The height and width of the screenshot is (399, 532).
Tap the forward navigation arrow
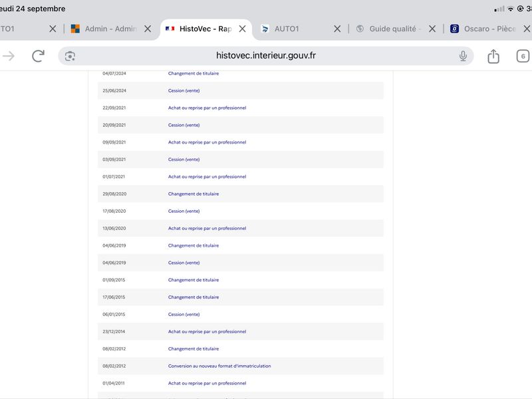[x=9, y=56]
